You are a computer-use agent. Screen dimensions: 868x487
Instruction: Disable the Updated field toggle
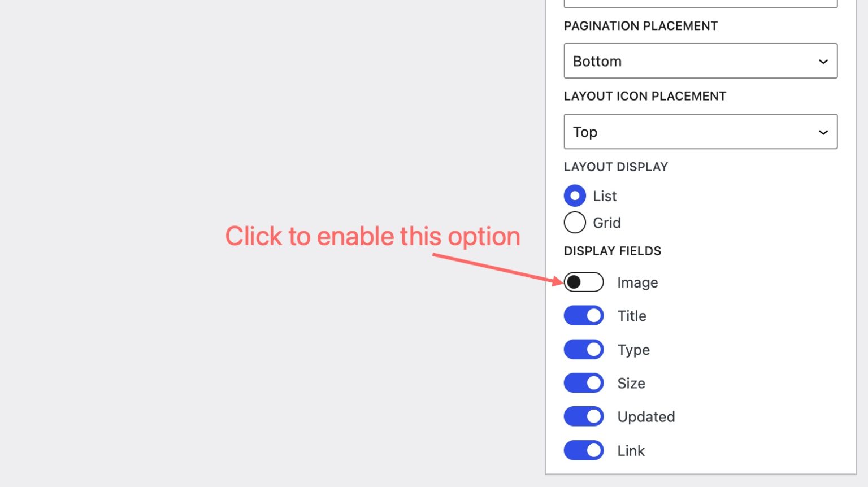[x=584, y=417]
